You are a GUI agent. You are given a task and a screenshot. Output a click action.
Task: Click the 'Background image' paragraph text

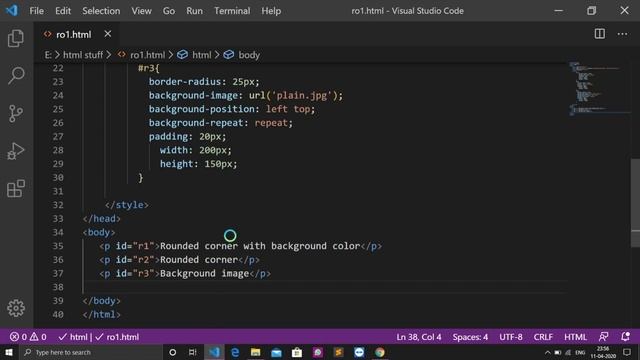pos(204,273)
